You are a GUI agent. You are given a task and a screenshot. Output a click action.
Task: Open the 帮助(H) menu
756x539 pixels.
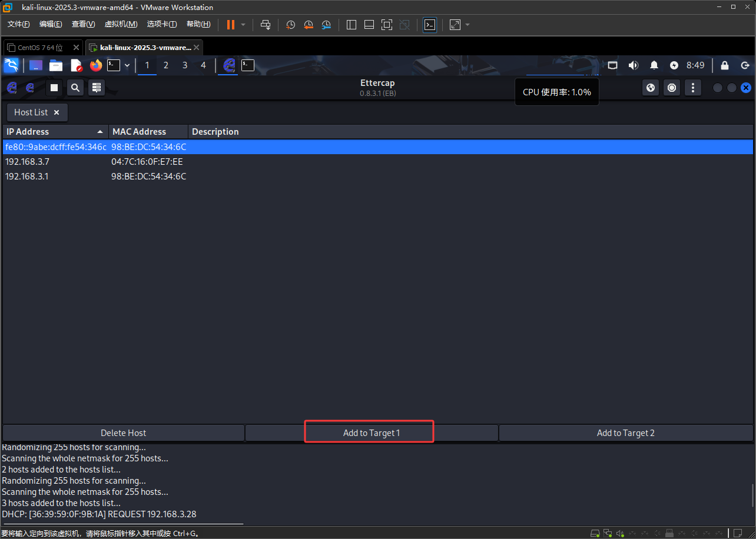pyautogui.click(x=198, y=24)
